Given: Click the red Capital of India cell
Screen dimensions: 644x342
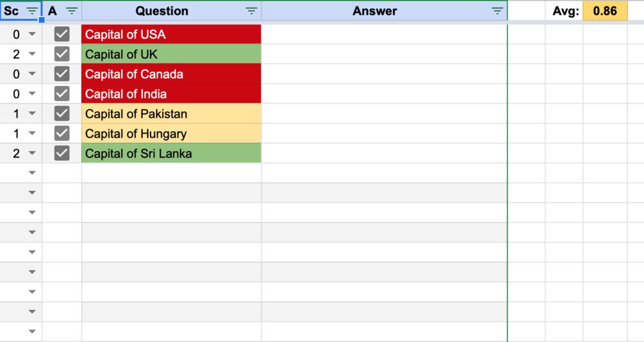Looking at the screenshot, I should pyautogui.click(x=171, y=94).
